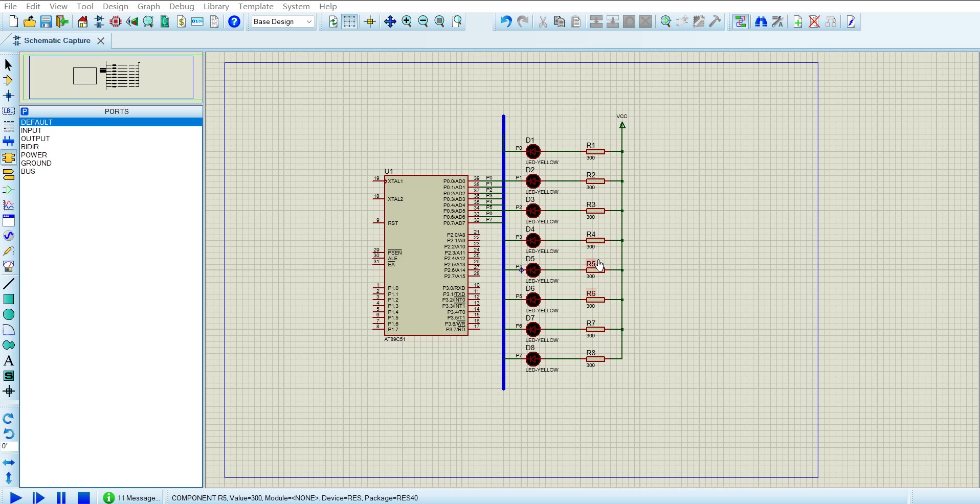Click the Search and Tag binoculars icon

761,21
